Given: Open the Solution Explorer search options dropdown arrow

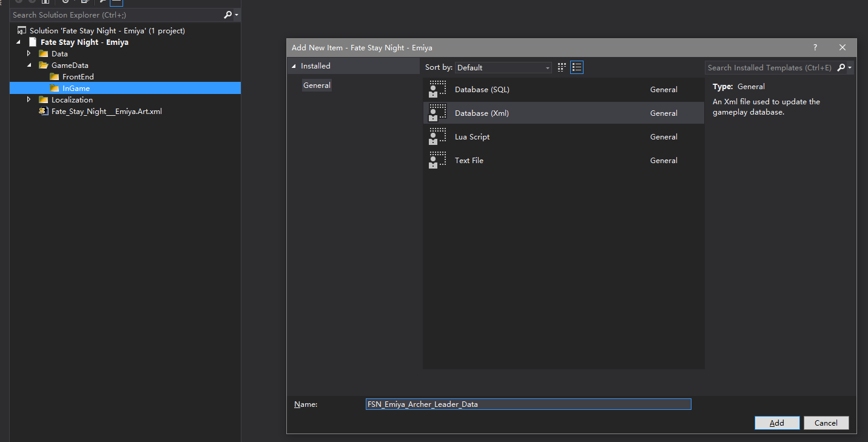Looking at the screenshot, I should pyautogui.click(x=237, y=15).
